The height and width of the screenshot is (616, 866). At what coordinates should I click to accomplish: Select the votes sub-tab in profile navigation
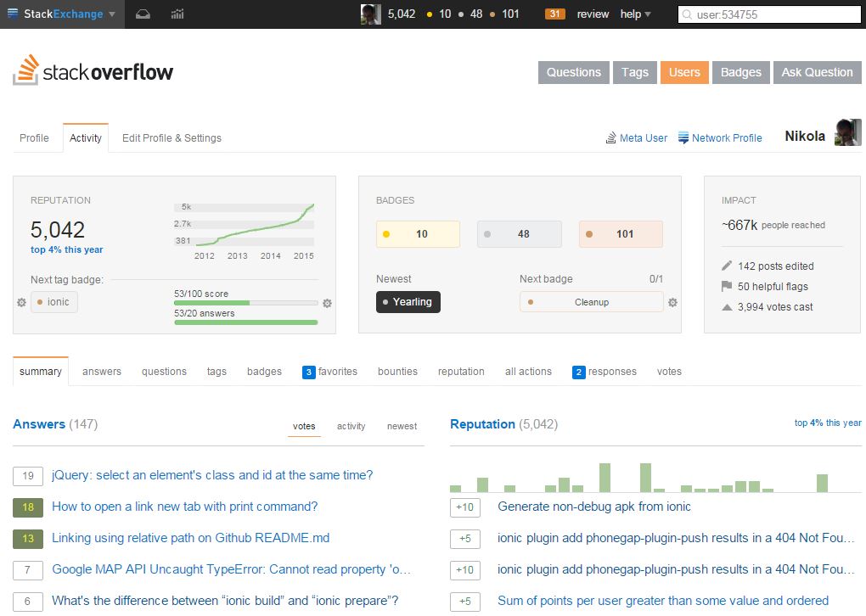(669, 372)
